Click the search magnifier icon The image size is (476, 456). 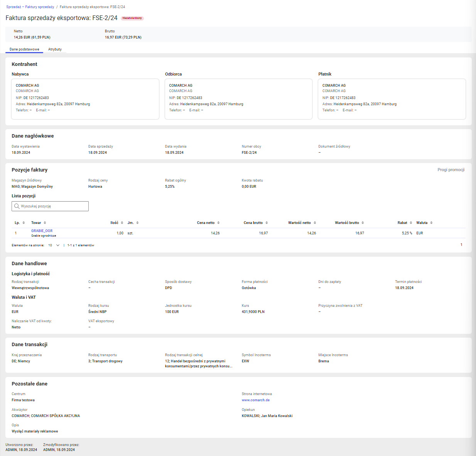(17, 206)
